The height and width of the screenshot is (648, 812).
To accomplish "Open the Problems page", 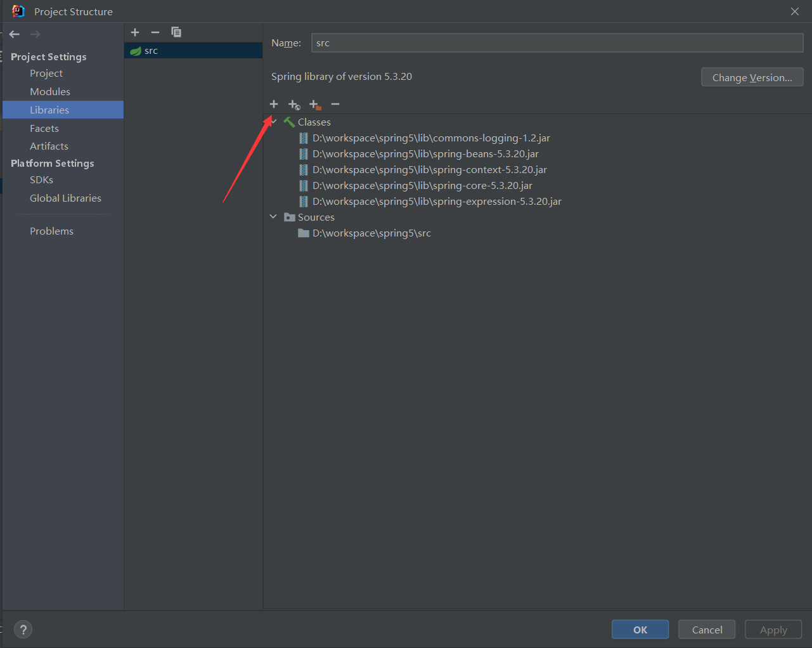I will [51, 231].
